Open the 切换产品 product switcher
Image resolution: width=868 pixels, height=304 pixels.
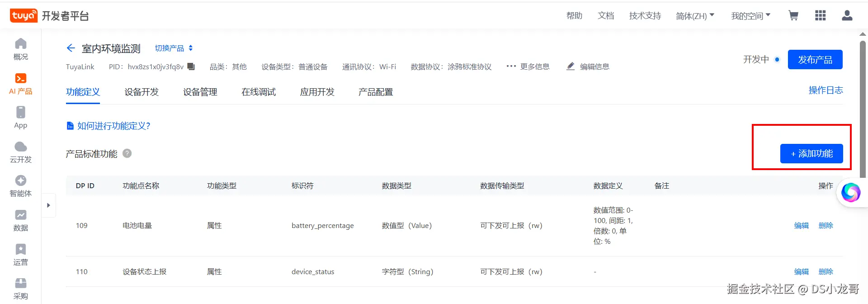coord(174,48)
